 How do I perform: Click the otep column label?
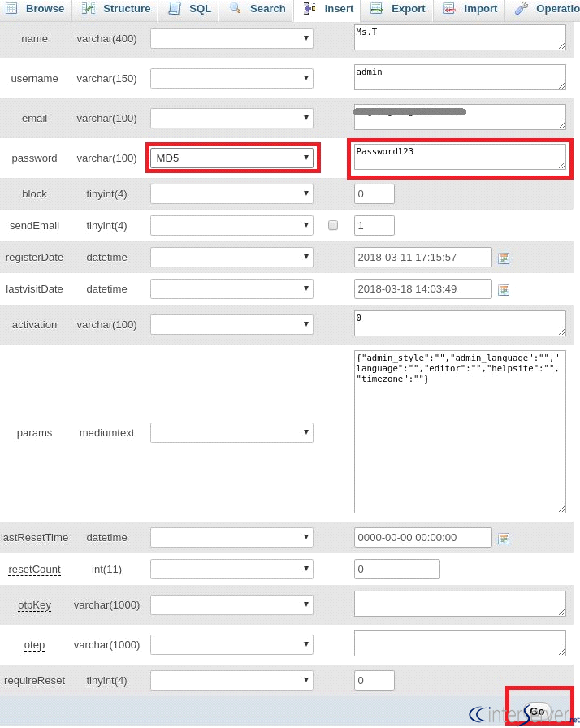click(x=34, y=645)
